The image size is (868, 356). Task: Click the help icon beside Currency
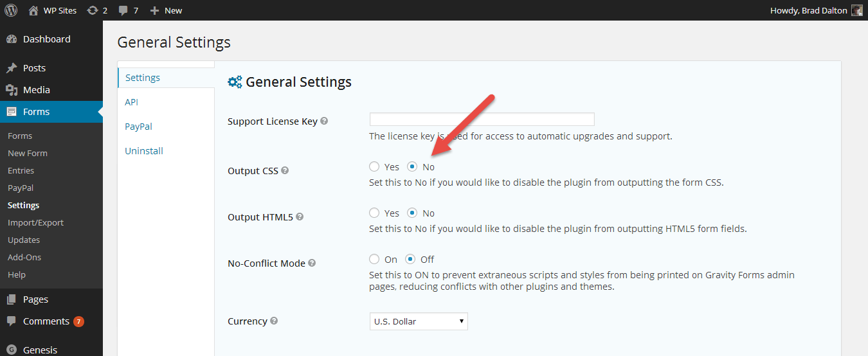[274, 321]
